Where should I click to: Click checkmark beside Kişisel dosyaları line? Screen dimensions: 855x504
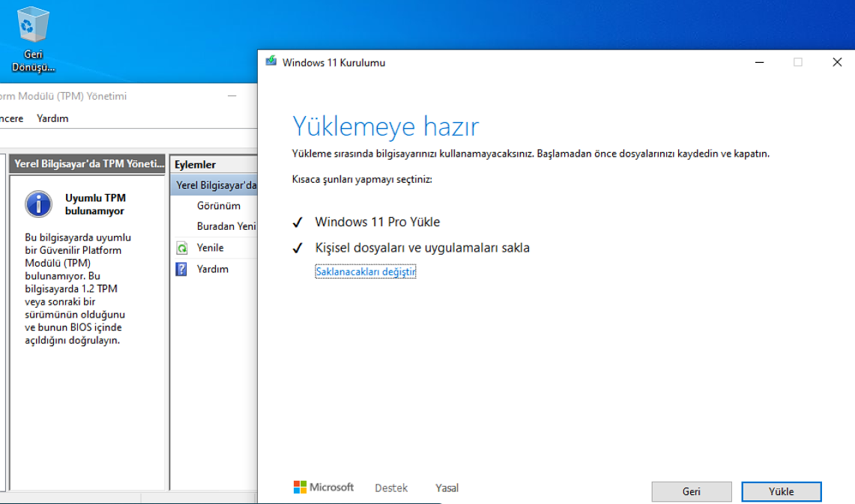(x=297, y=248)
